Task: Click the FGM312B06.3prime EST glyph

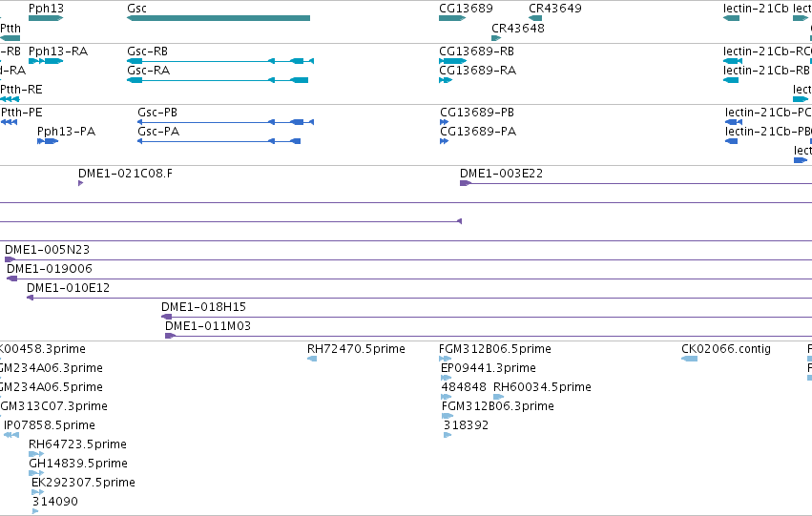Action: (448, 416)
